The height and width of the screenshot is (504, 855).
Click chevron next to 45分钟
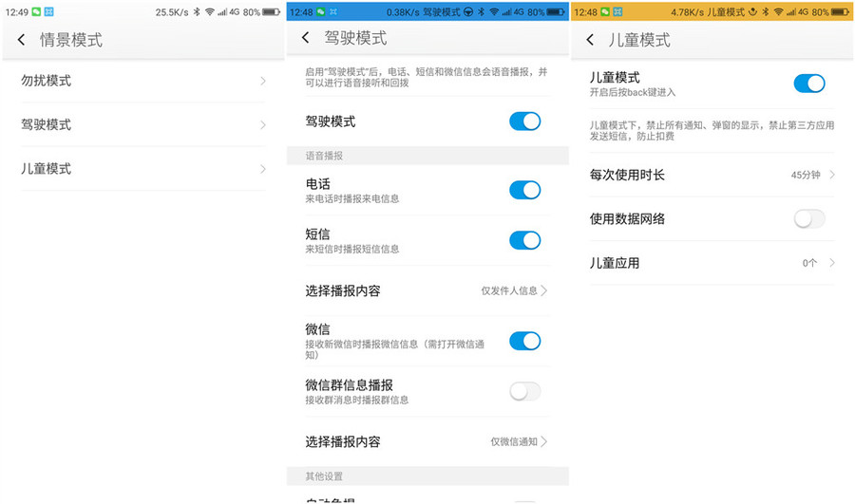[x=832, y=175]
